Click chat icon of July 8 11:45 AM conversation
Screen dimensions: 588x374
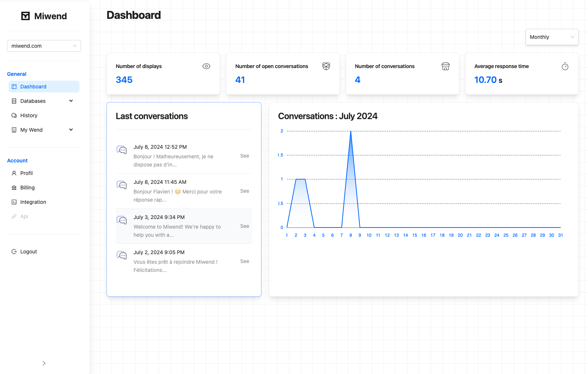(x=122, y=185)
